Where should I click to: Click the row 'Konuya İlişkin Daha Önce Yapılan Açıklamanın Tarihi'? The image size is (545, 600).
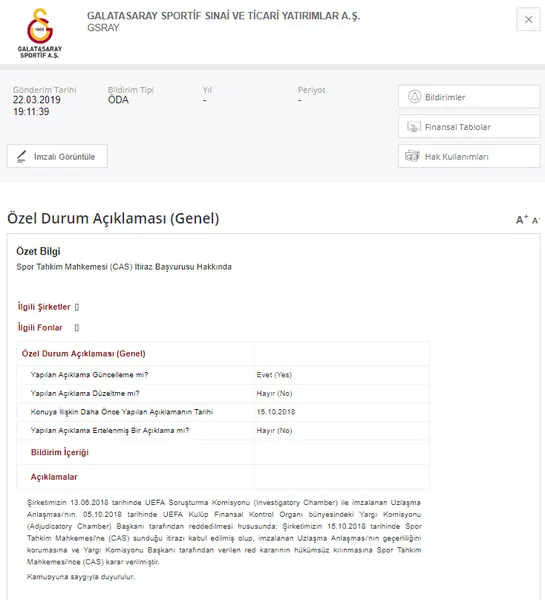pos(223,412)
